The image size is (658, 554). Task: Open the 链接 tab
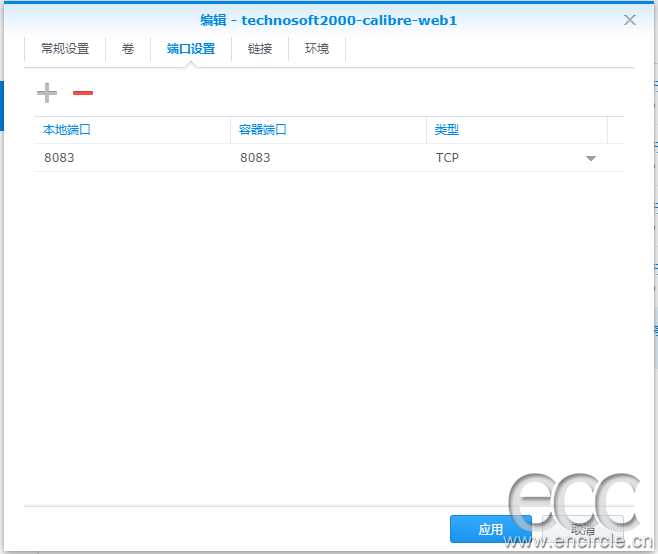point(260,49)
